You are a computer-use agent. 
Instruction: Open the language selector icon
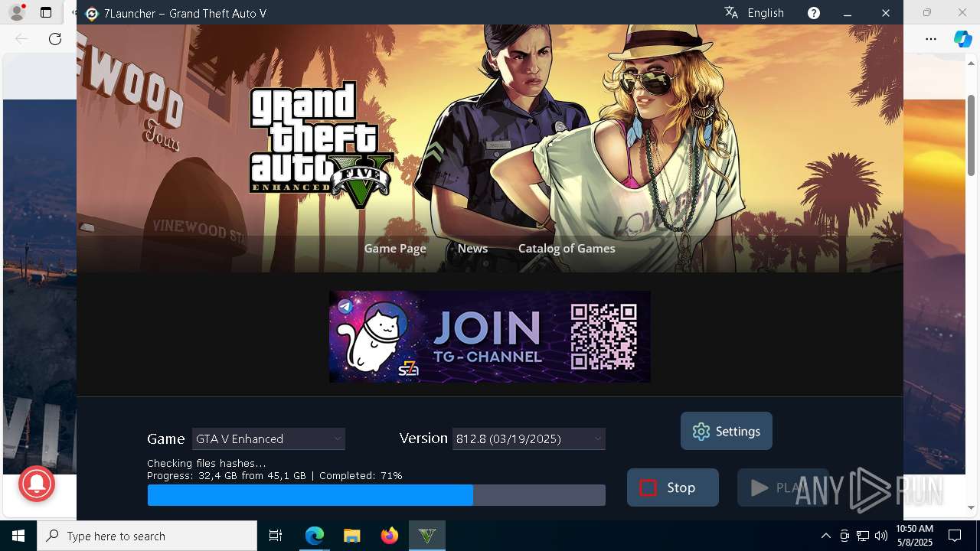(731, 12)
